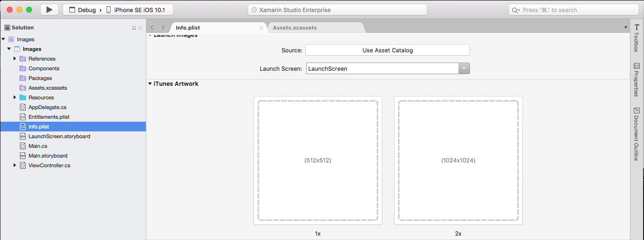This screenshot has width=644, height=240.
Task: Open the Properties side panel
Action: click(637, 80)
